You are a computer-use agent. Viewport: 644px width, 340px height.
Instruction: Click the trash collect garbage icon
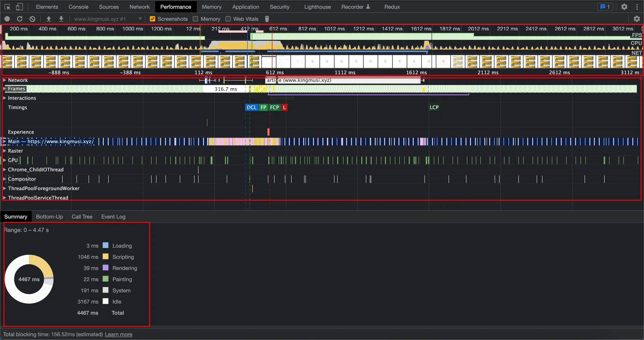(267, 19)
